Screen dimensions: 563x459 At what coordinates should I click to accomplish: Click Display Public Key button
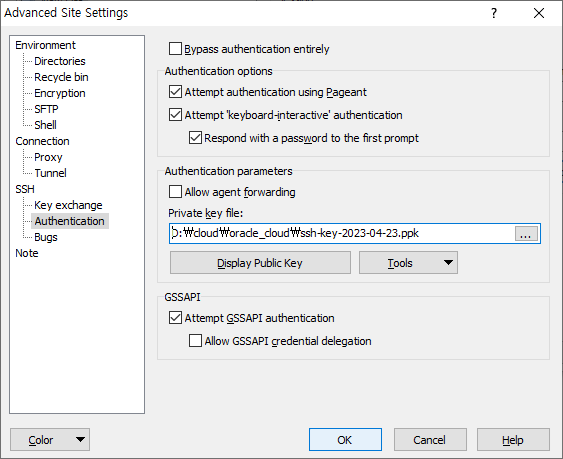coord(260,263)
